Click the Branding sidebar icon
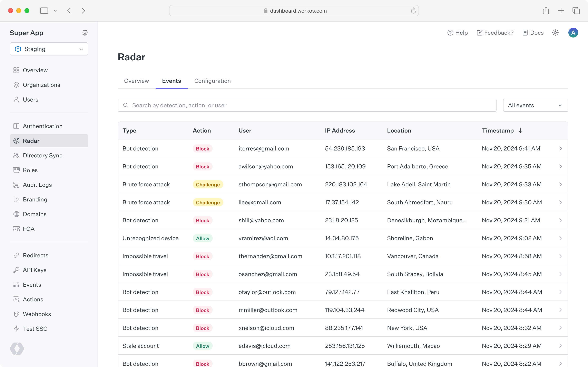This screenshot has width=588, height=367. pyautogui.click(x=16, y=200)
